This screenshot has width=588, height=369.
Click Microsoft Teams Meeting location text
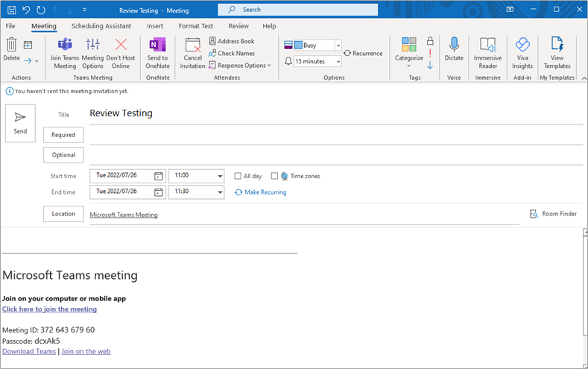point(124,215)
